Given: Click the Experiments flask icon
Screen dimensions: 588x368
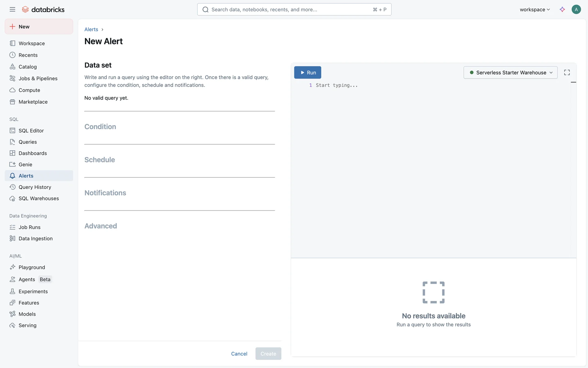Looking at the screenshot, I should click(x=12, y=292).
